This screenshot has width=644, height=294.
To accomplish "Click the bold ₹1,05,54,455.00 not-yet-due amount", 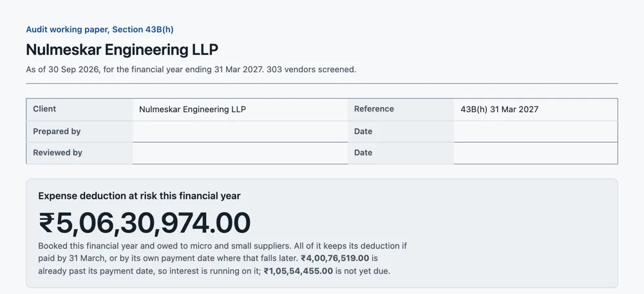I will (298, 271).
